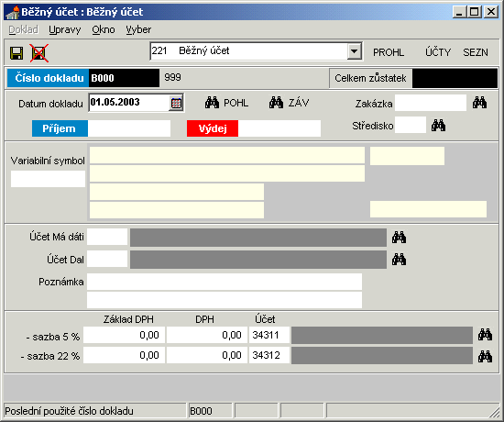Expand the 221 Běžný účet dropdown
The image size is (504, 422).
[354, 51]
